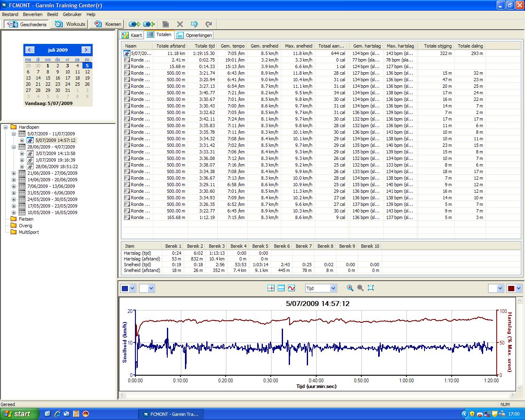Image resolution: width=525 pixels, height=420 pixels.
Task: Switch to the Opmerkingen tab
Action: pos(194,35)
